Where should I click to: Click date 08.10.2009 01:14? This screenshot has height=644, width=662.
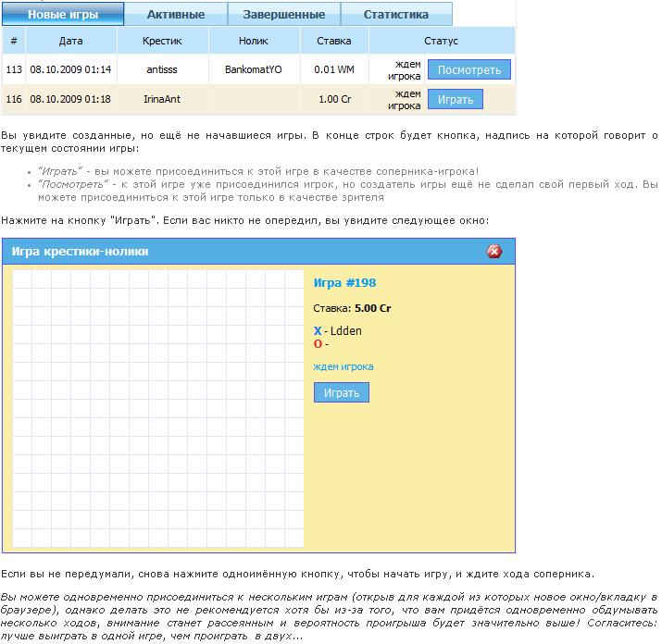(x=70, y=69)
